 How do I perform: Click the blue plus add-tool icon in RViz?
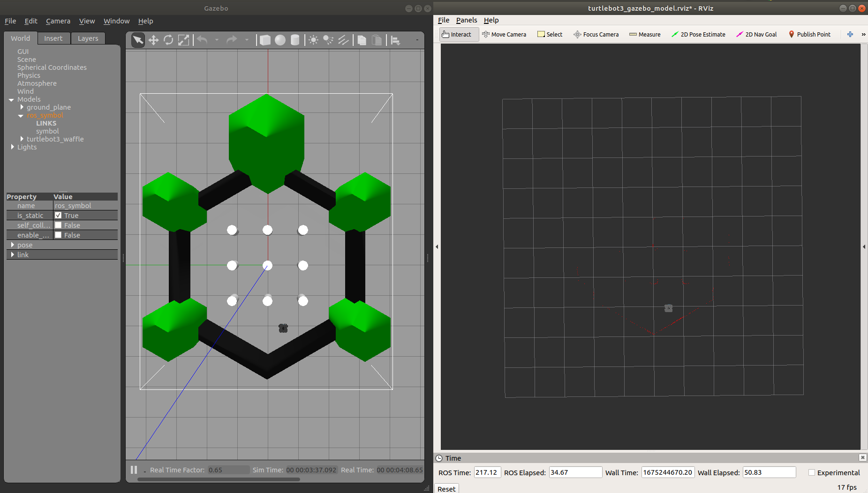click(x=850, y=34)
